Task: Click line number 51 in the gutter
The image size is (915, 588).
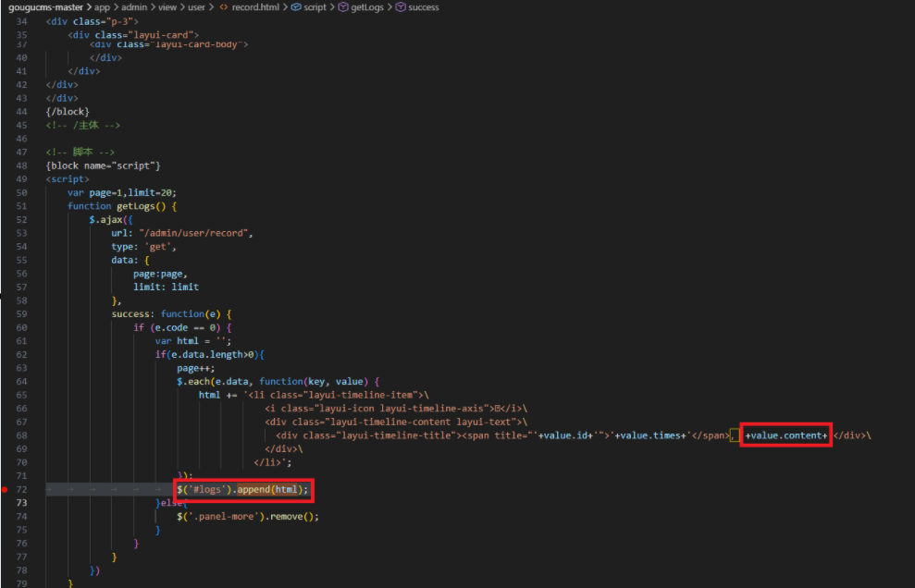Action: coord(21,206)
